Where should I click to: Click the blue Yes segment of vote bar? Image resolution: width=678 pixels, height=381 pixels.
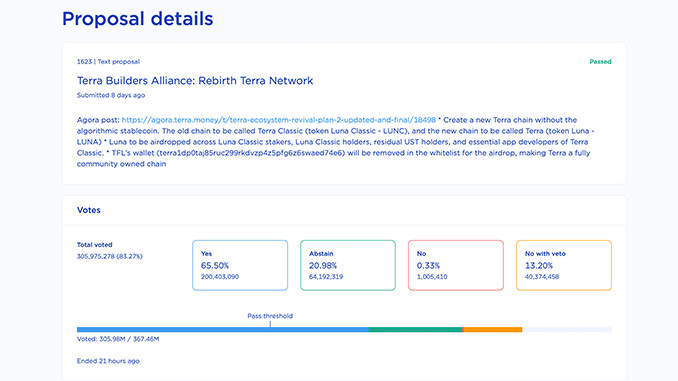pos(223,330)
